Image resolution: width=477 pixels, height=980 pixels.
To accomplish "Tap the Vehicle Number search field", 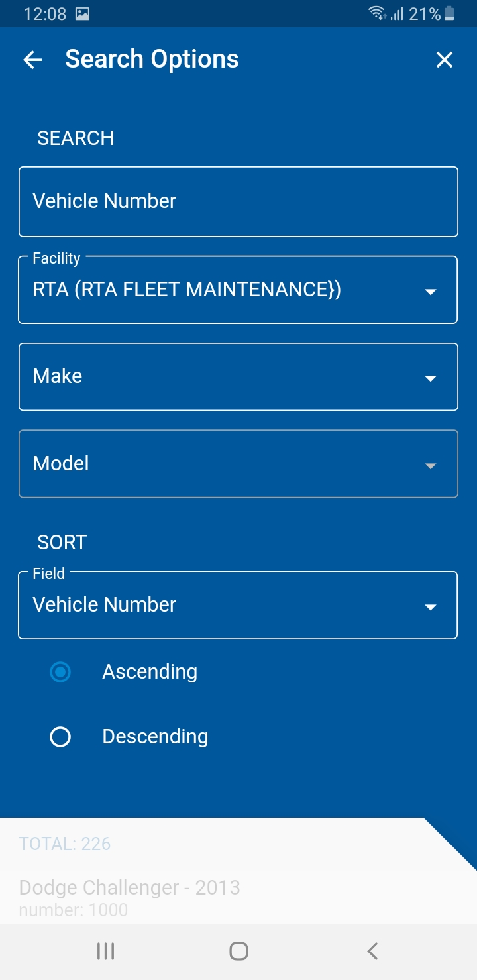I will (238, 201).
